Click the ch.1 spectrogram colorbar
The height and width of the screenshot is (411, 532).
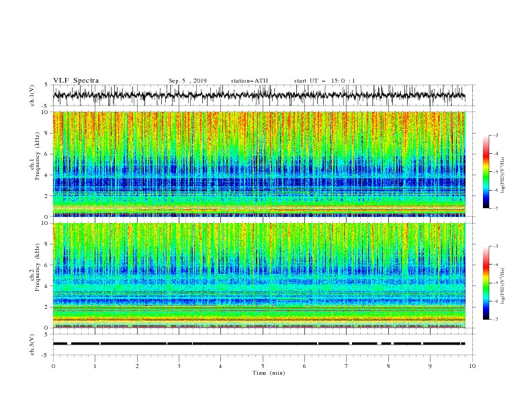click(x=486, y=171)
